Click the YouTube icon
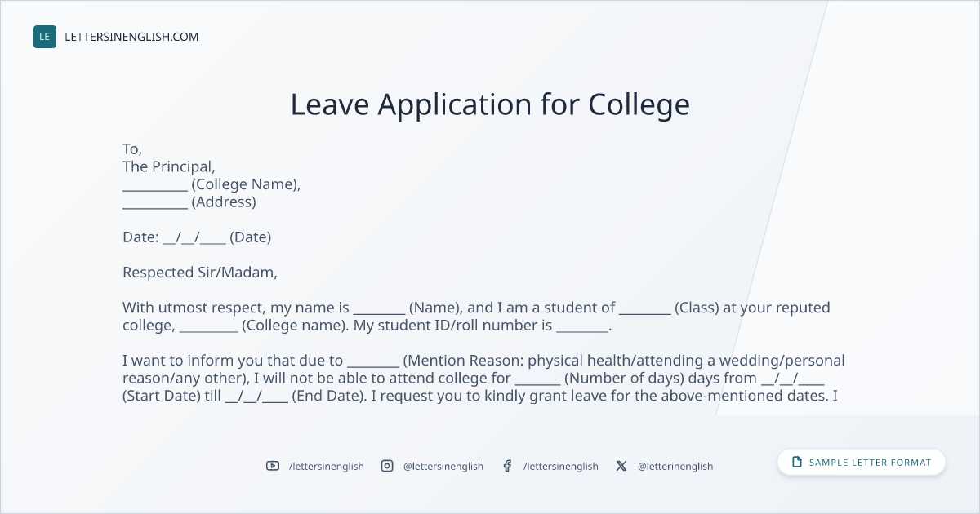 273,466
